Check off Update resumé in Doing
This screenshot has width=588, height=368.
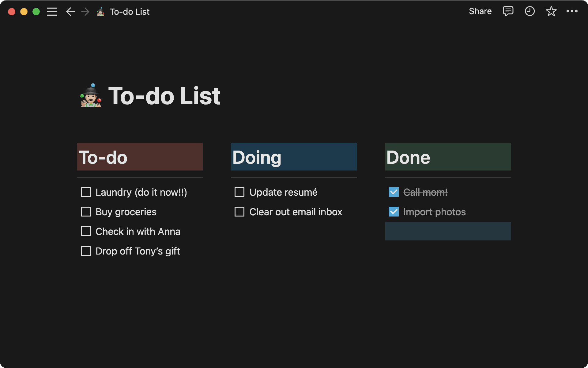click(x=239, y=192)
